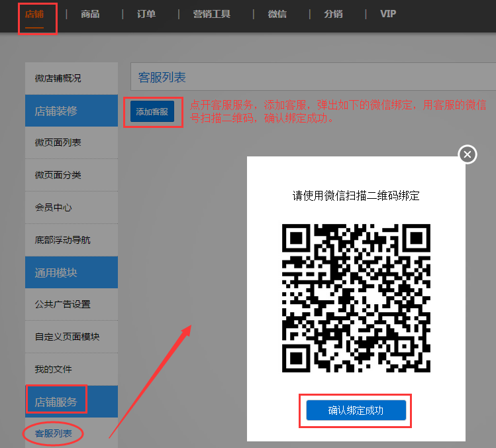Go to the 订单 tab
496x448 pixels.
pyautogui.click(x=146, y=14)
